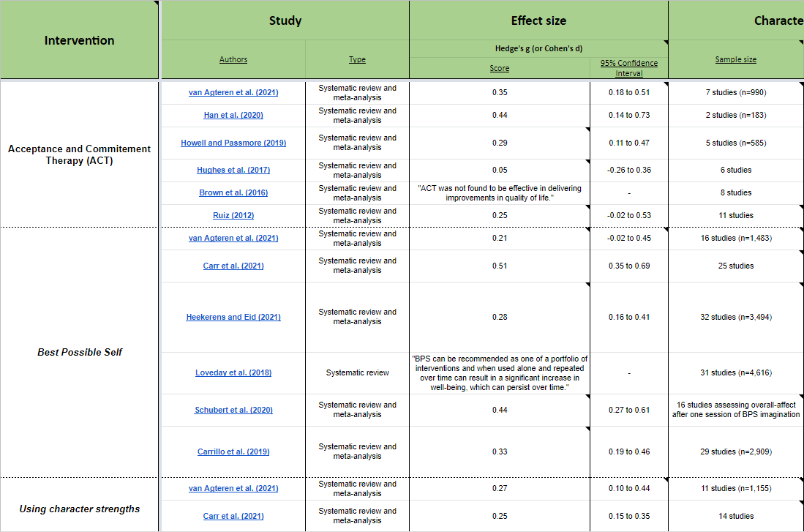The width and height of the screenshot is (804, 532).
Task: Select the Authors column header
Action: (233, 59)
